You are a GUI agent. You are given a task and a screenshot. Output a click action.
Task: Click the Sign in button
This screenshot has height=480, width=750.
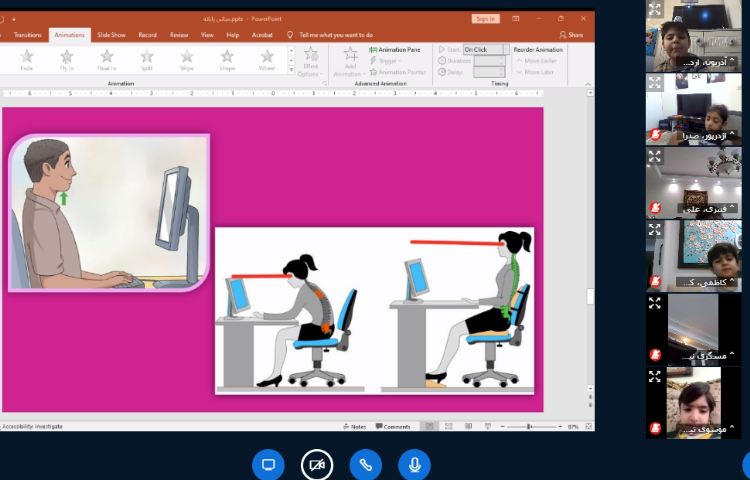click(x=485, y=18)
